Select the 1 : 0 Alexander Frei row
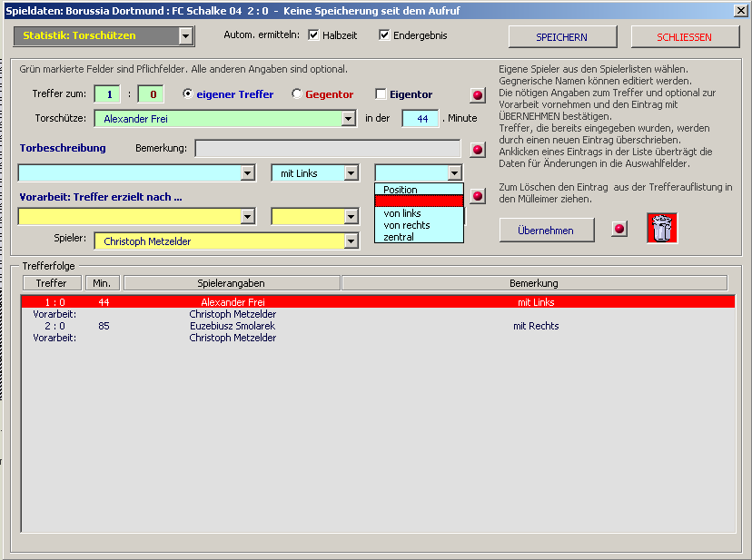This screenshot has width=752, height=560. tap(378, 302)
